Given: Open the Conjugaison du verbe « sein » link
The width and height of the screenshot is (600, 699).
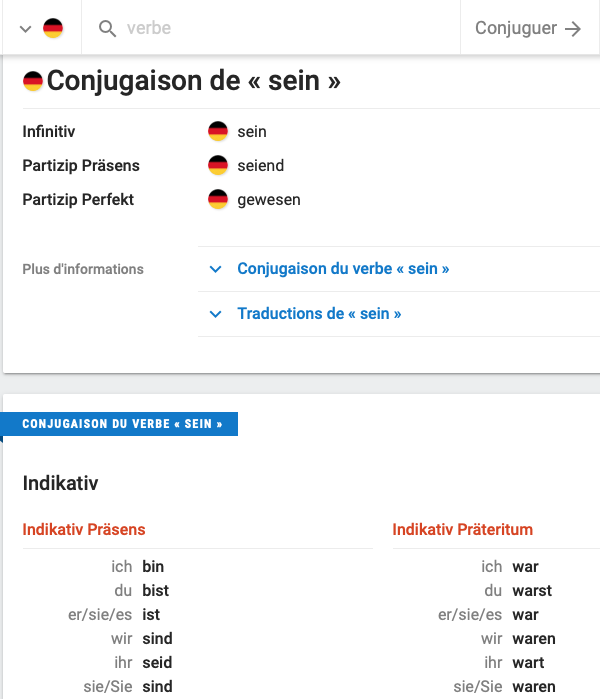Looking at the screenshot, I should coord(343,269).
